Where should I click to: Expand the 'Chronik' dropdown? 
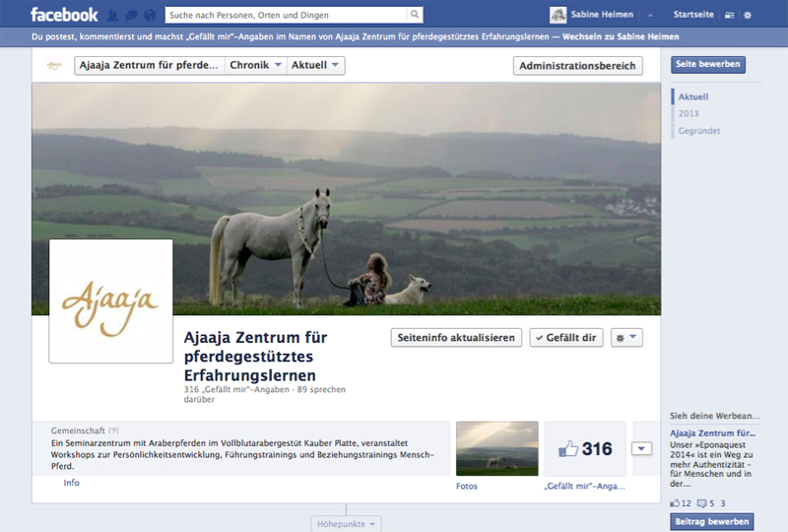[256, 66]
